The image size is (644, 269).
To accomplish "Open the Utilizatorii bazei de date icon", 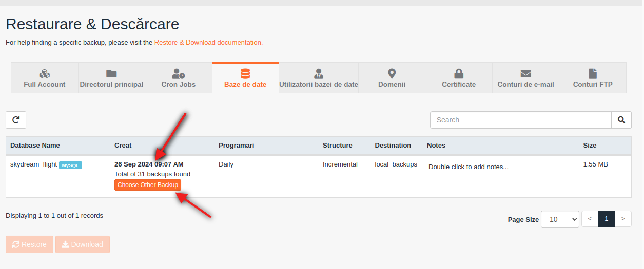I will pos(319,74).
